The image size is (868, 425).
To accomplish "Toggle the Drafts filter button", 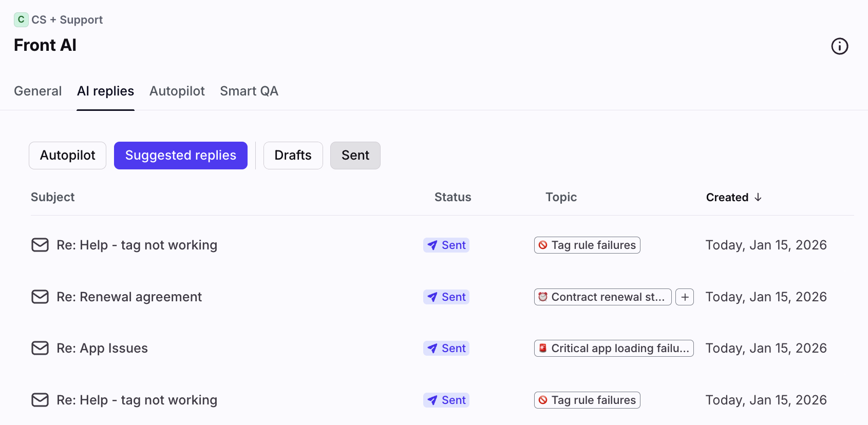I will (293, 156).
